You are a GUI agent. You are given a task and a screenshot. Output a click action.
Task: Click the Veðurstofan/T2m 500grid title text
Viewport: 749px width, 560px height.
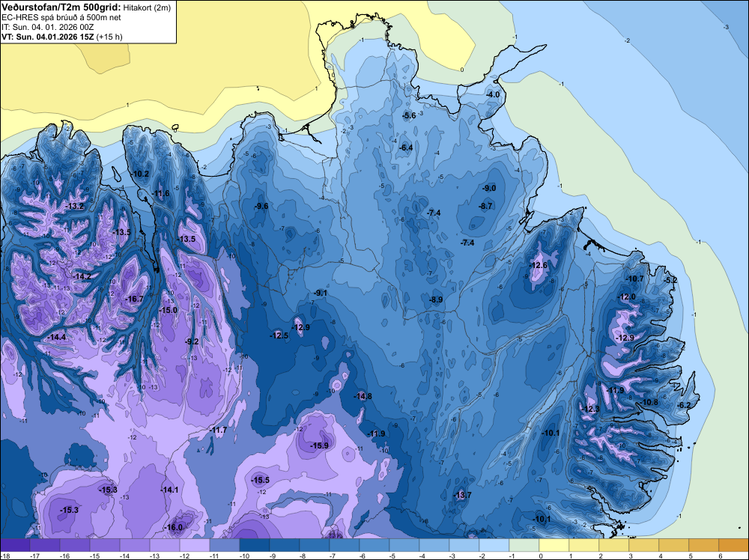(61, 7)
